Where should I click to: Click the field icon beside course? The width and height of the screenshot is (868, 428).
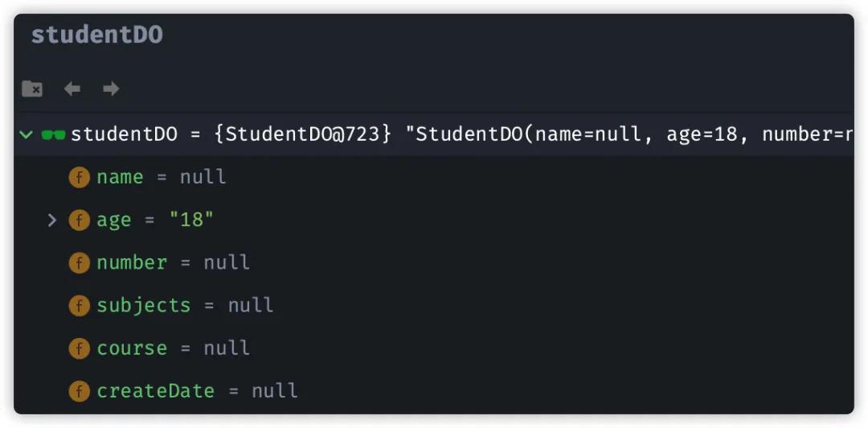pos(79,348)
